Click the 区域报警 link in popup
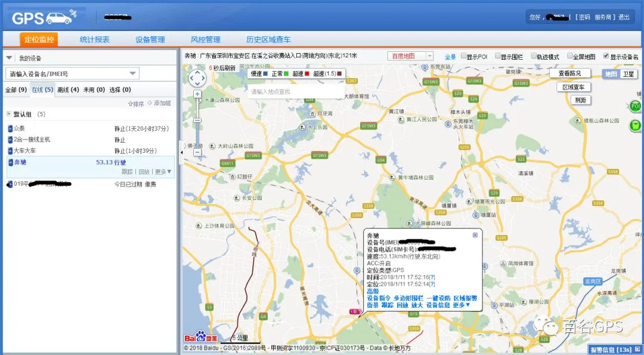 click(x=465, y=298)
